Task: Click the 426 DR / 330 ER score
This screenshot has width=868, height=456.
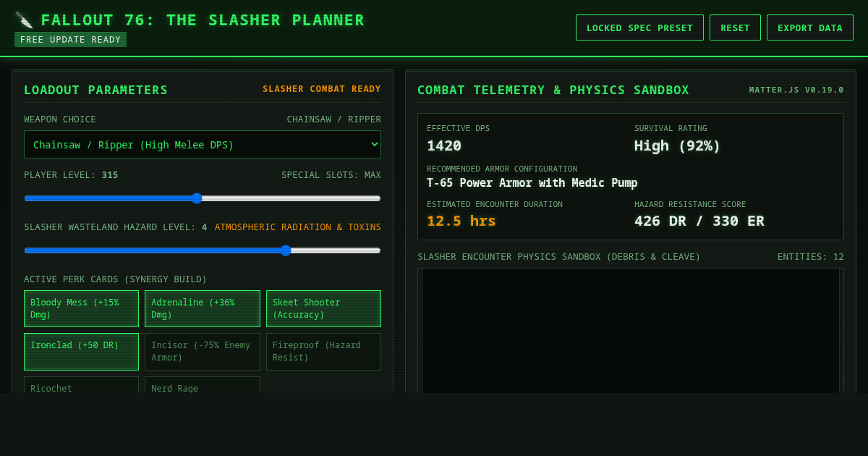Action: tap(699, 221)
